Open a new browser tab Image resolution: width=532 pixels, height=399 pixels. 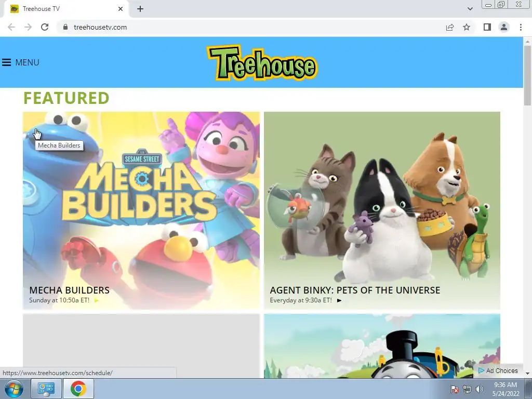click(x=140, y=9)
